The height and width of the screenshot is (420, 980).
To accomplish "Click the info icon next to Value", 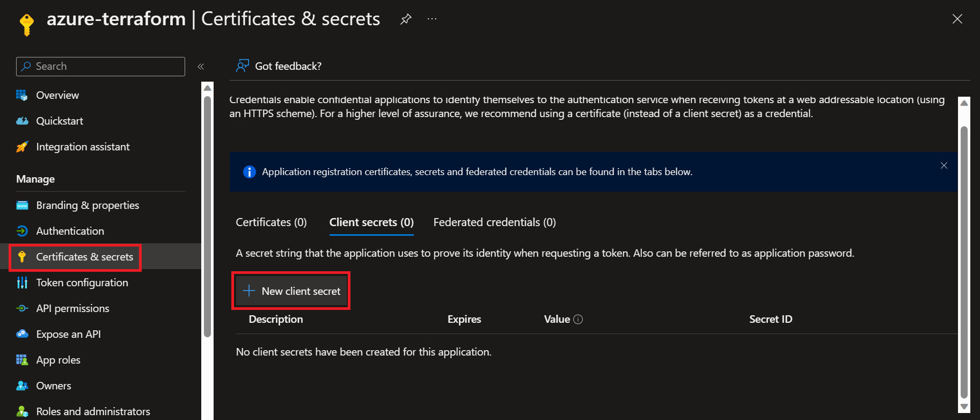I will tap(578, 319).
